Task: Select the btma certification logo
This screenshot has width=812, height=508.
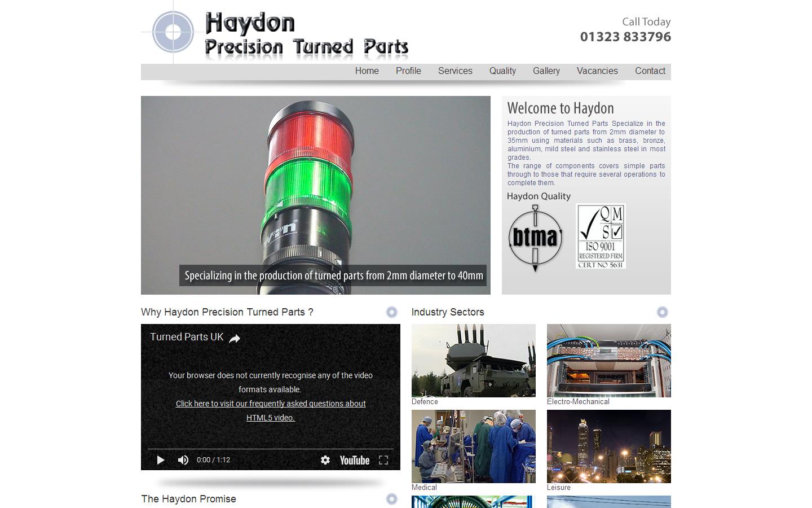Action: click(535, 237)
